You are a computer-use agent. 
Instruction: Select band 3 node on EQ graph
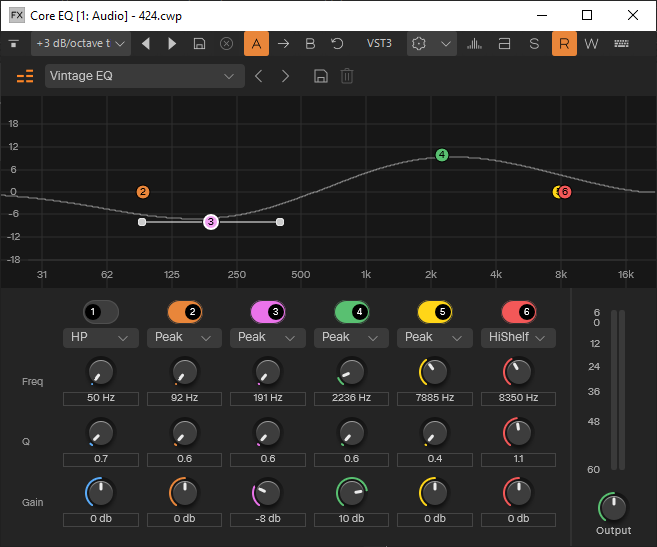pyautogui.click(x=211, y=222)
